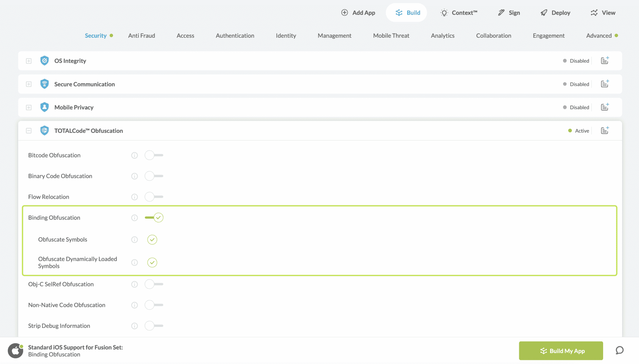Disable the Binding Obfuscation toggle

[154, 217]
